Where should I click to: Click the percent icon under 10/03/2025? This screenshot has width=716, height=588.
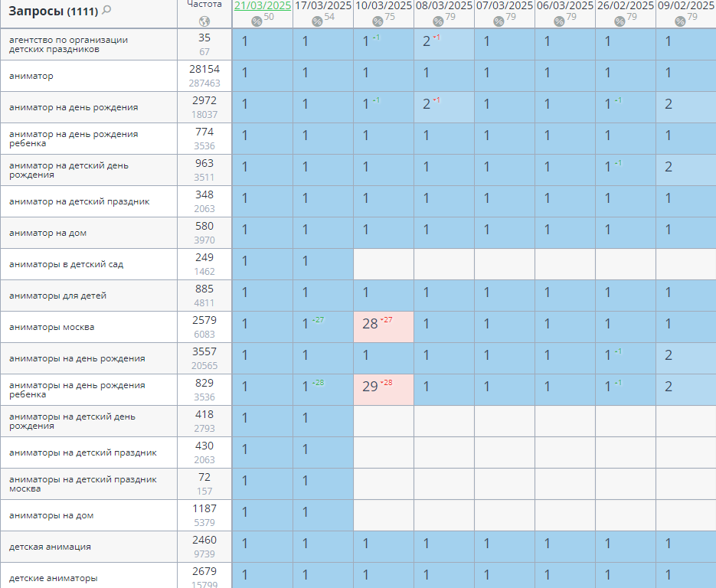[378, 21]
